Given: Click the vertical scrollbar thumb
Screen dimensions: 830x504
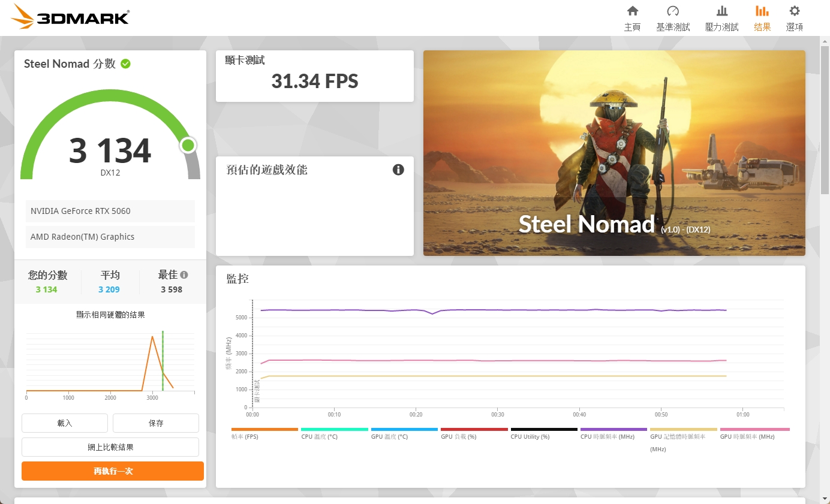Looking at the screenshot, I should (825, 120).
